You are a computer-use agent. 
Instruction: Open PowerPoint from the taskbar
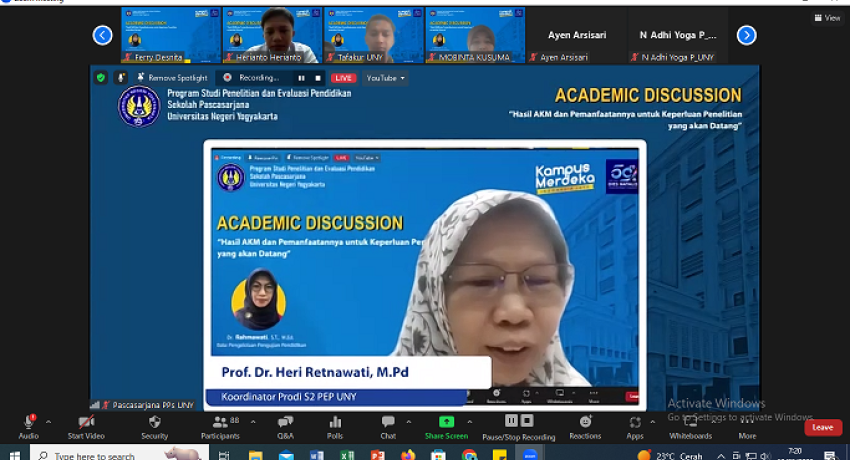(x=377, y=455)
